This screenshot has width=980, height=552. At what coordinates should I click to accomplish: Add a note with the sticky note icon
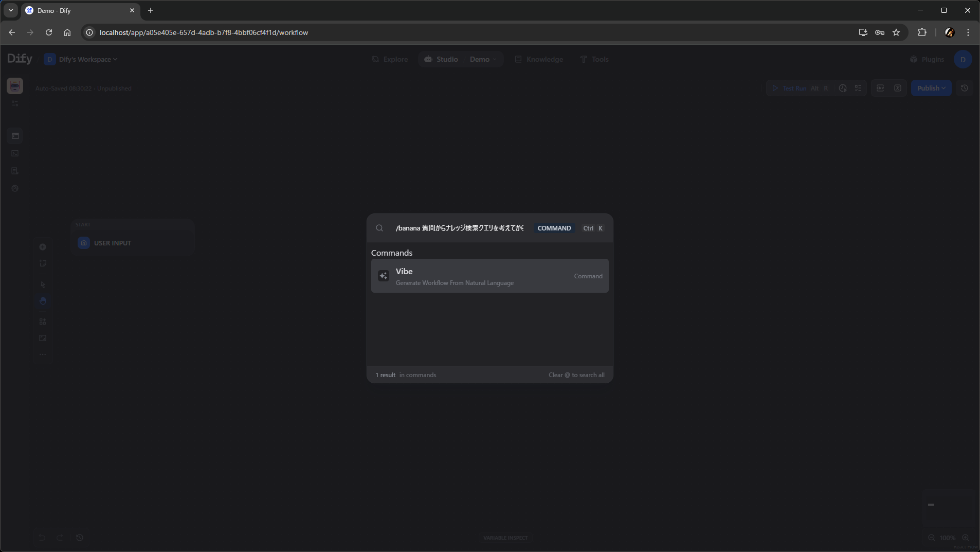(x=43, y=263)
